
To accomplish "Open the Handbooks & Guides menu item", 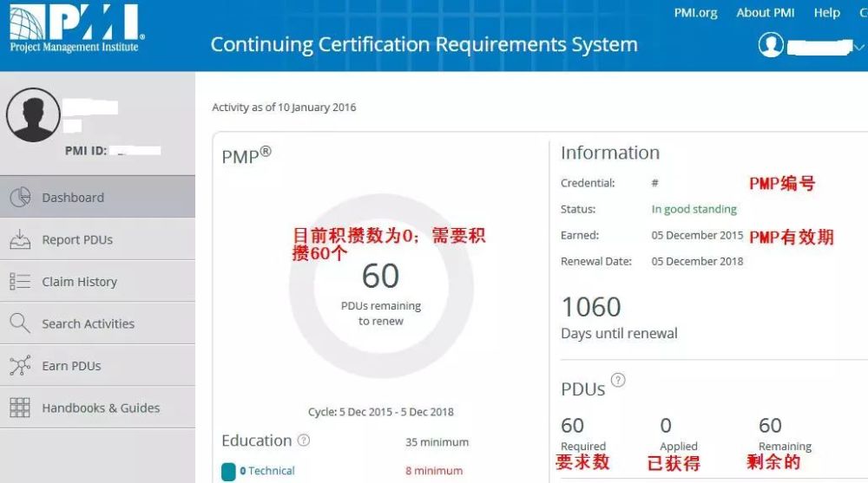I will pos(97,408).
